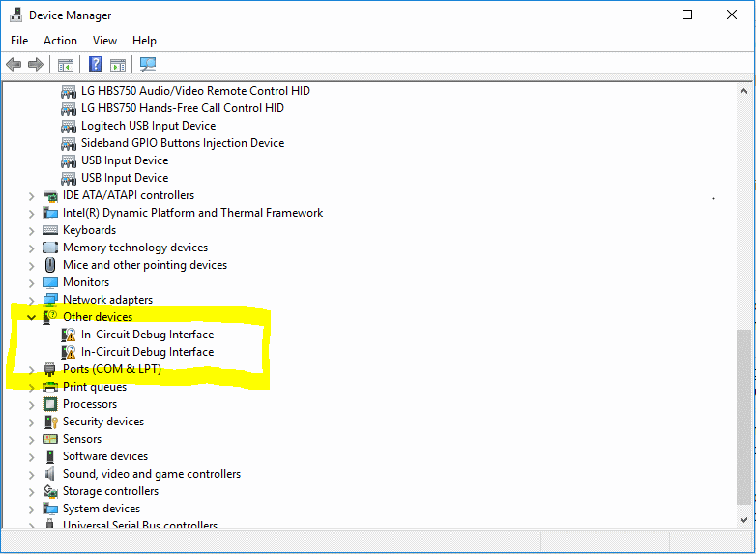Screen dimensions: 756x554
Task: Click the scrollbar up arrow
Action: pyautogui.click(x=743, y=91)
